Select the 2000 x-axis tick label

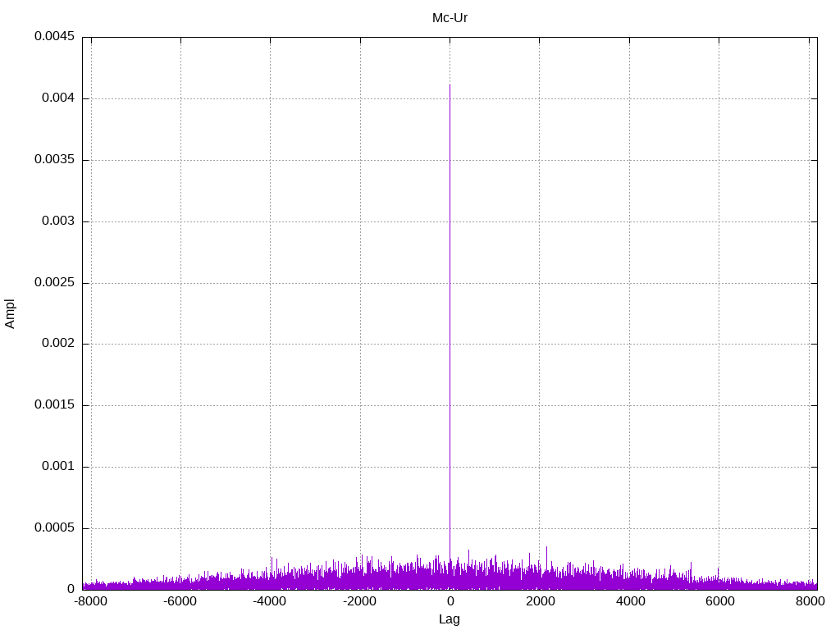pos(540,600)
